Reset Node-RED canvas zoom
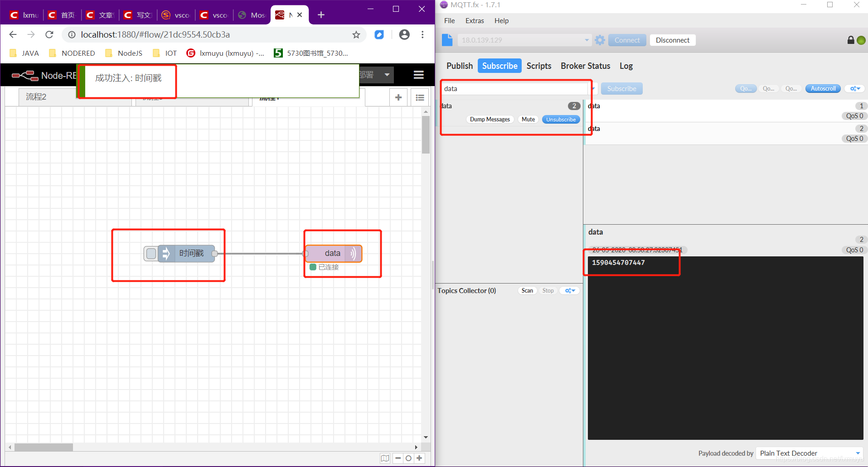This screenshot has width=868, height=467. [x=408, y=458]
